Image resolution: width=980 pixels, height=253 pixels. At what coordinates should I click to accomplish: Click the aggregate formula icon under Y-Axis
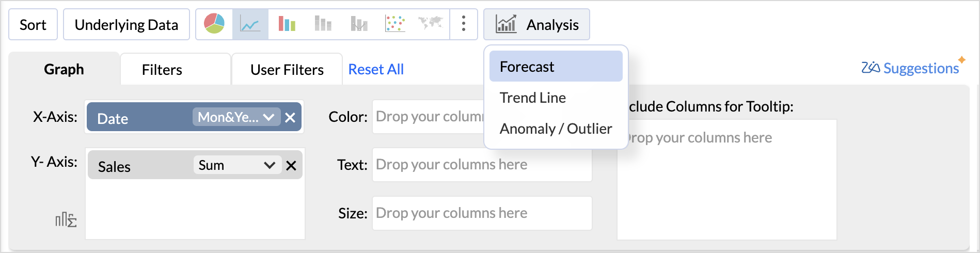coord(66,220)
